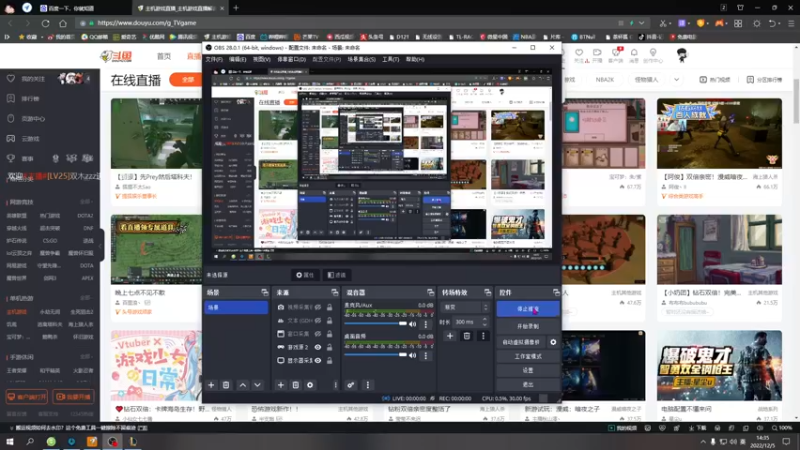Open audio mixer menu at panel bottom
Screen dimensions: 800x450
point(367,385)
